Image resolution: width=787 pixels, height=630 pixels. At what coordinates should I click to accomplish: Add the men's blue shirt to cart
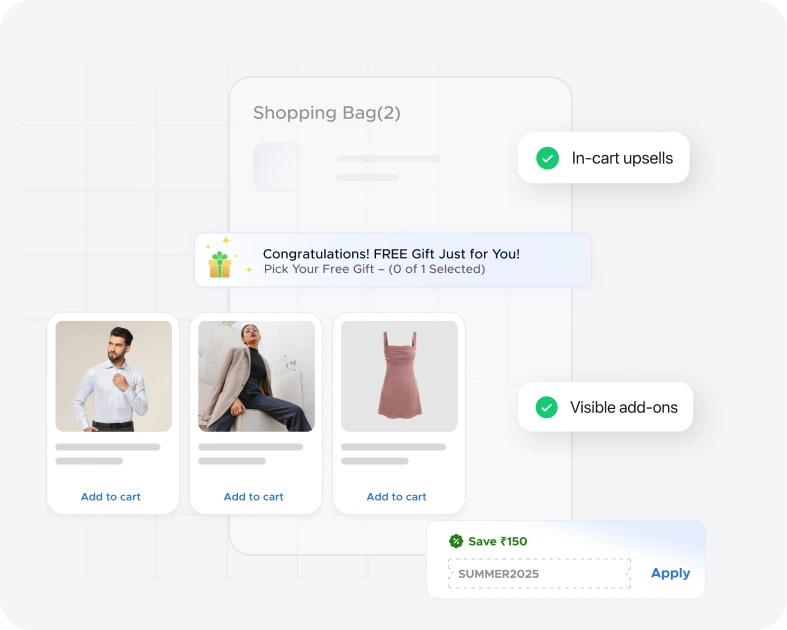(111, 496)
